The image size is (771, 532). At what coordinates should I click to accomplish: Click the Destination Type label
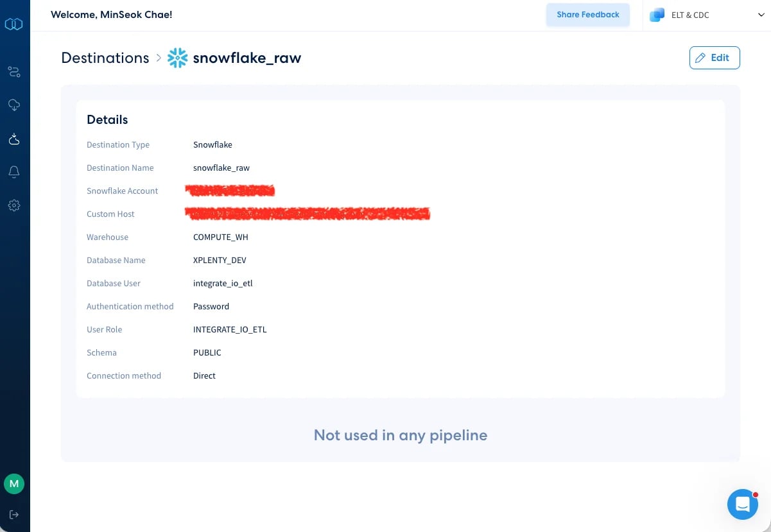118,145
